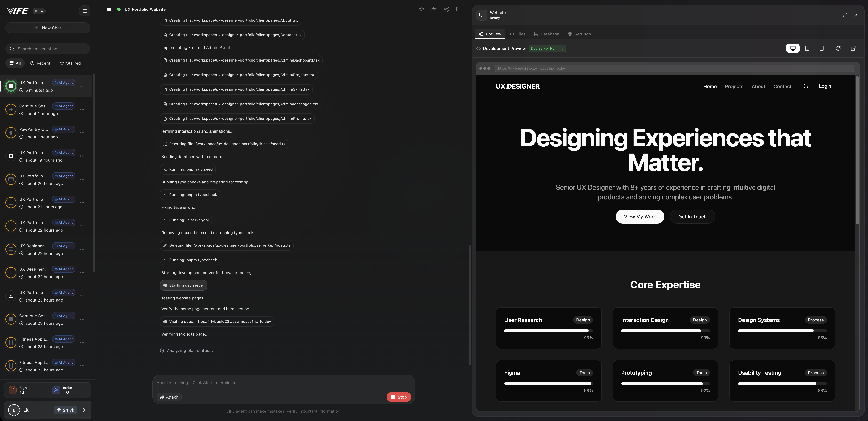Open options for top UX Portfolio conversation
Screen dimensions: 868x421
(x=82, y=86)
